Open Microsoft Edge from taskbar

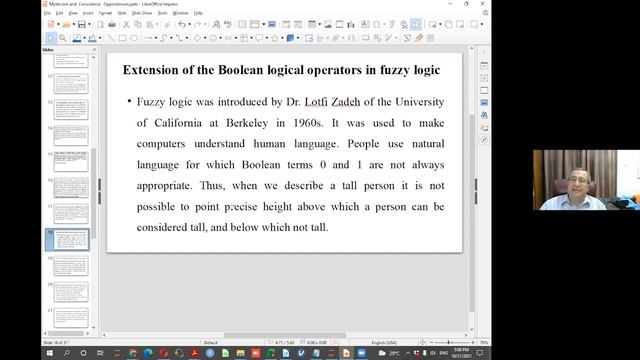click(x=148, y=353)
